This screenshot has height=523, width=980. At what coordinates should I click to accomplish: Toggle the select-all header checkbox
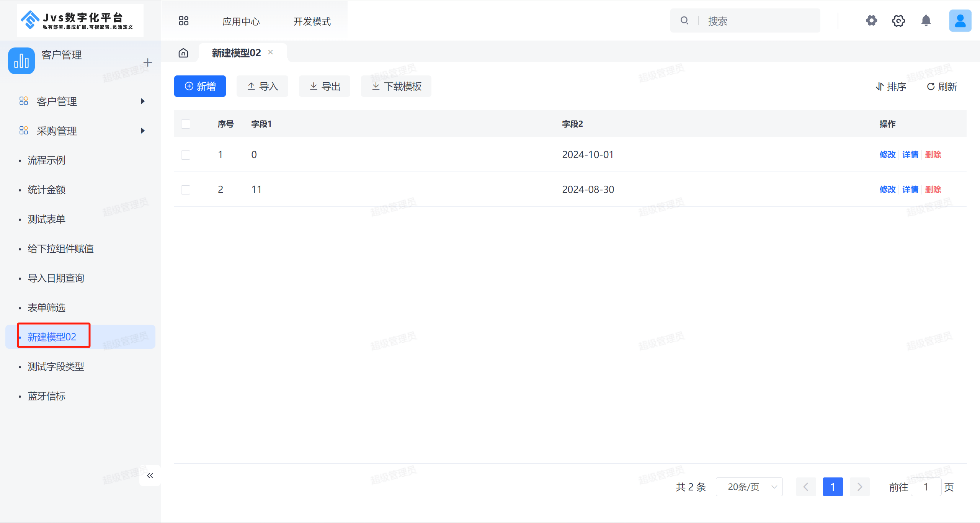tap(186, 124)
